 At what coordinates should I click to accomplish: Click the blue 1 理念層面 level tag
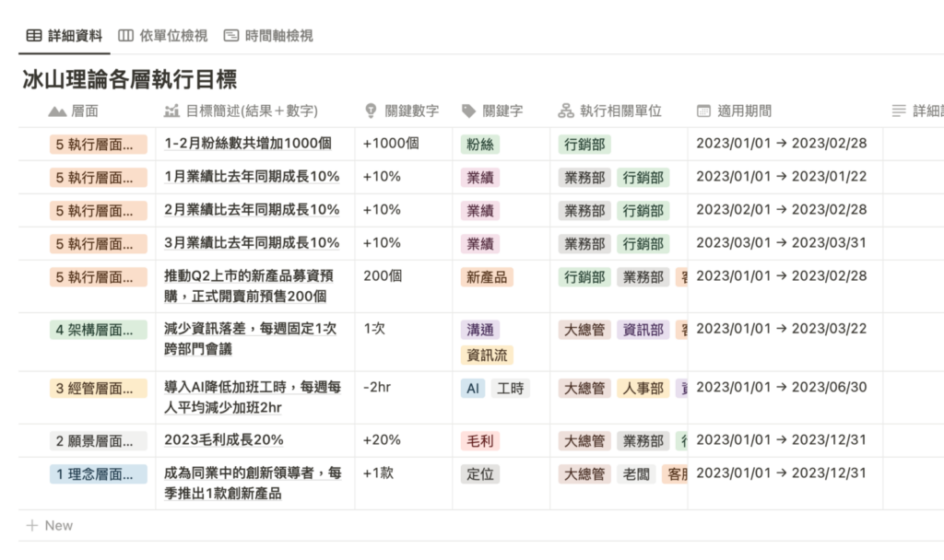(x=98, y=474)
